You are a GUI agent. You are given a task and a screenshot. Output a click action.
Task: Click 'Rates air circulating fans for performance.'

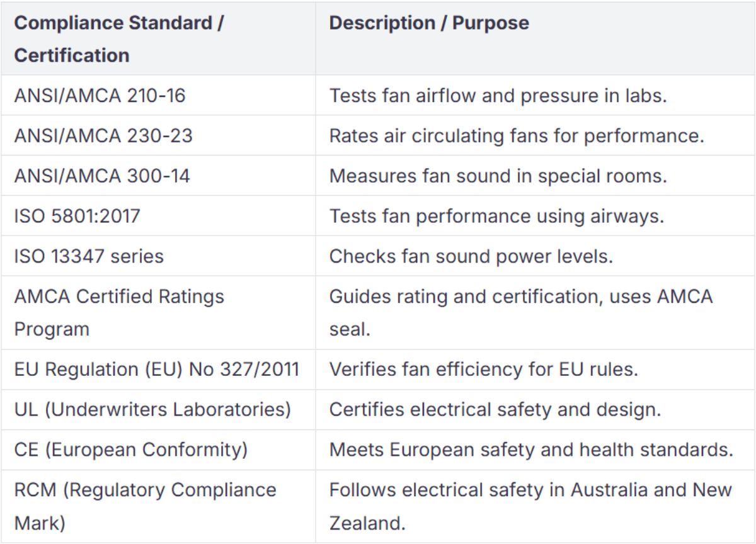point(517,135)
